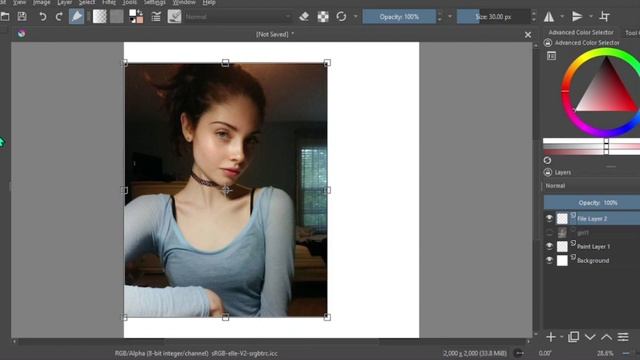This screenshot has height=360, width=640.
Task: Duplicate the current layer
Action: [x=573, y=337]
